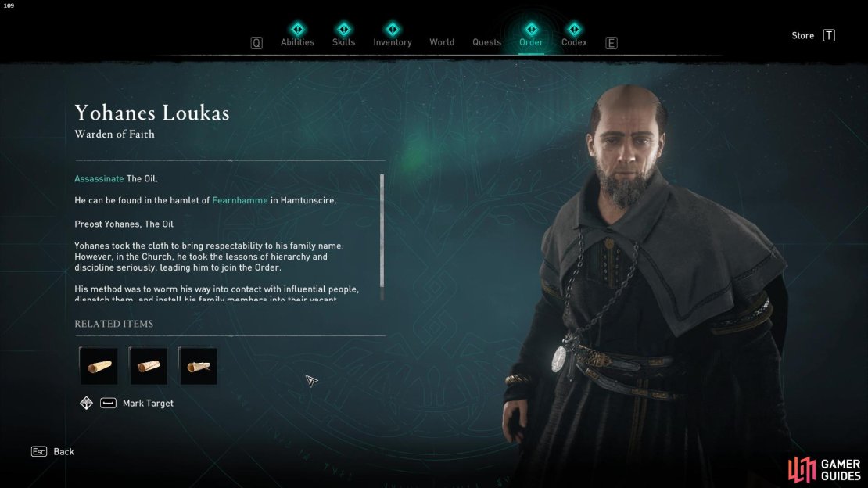Follow the Fearnhamme location link
This screenshot has height=488, width=868.
tap(240, 200)
